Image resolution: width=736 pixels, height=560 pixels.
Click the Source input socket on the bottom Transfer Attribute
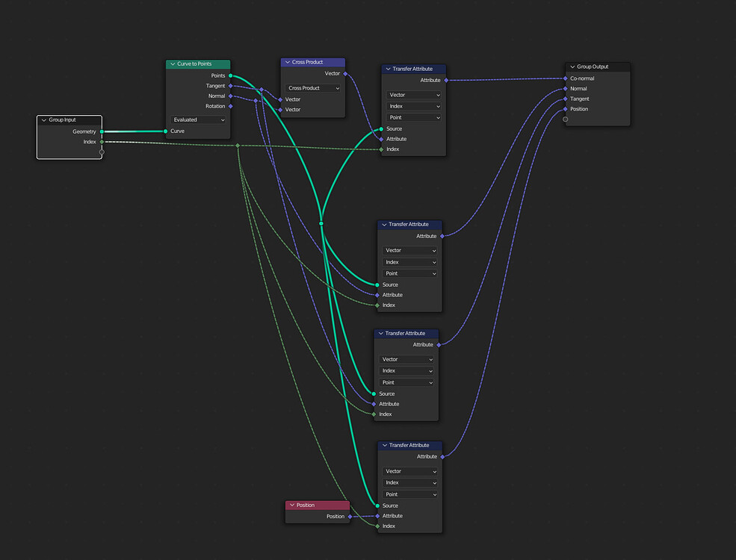coord(376,505)
